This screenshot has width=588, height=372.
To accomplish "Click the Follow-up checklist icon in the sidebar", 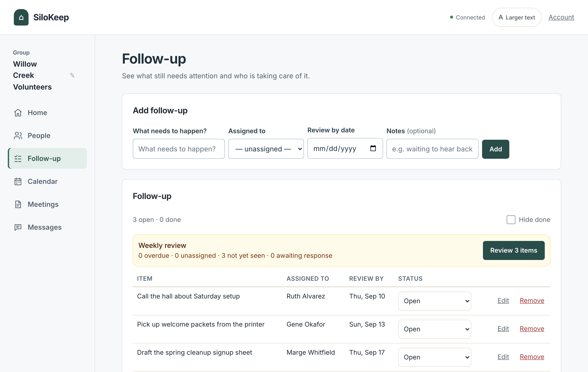I will [x=18, y=159].
